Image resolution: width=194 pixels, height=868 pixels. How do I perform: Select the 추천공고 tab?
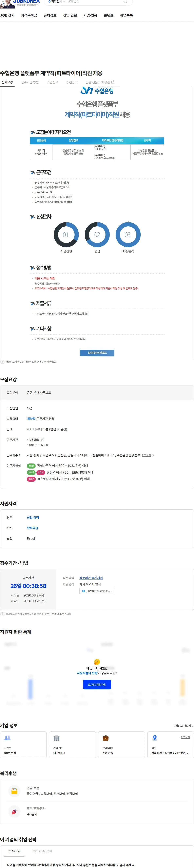[72, 82]
